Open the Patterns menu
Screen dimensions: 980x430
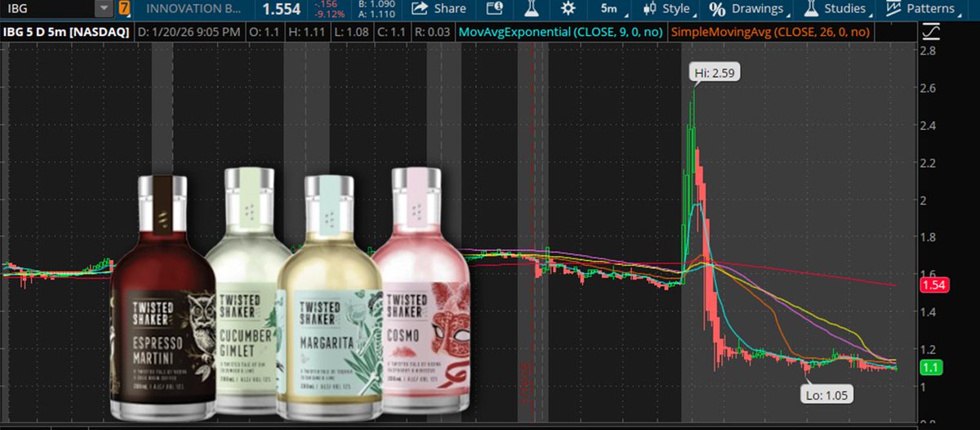click(x=922, y=9)
